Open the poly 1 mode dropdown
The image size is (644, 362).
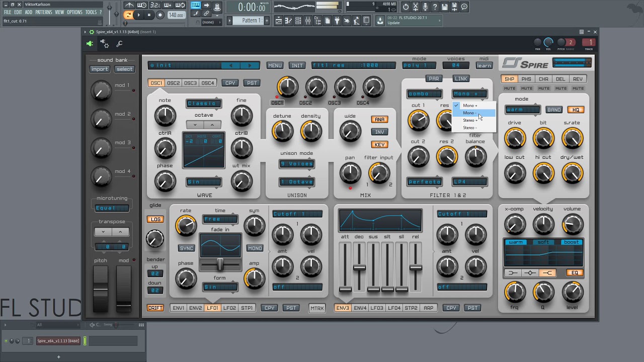[x=419, y=65]
